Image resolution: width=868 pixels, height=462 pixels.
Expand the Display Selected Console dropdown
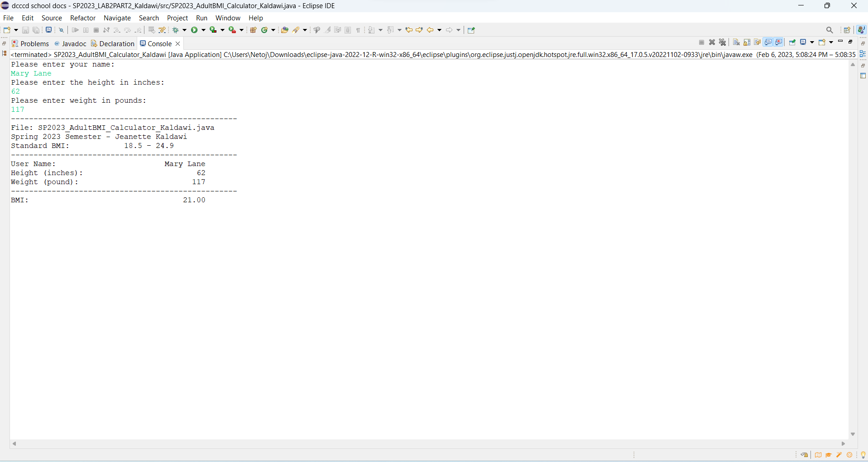coord(812,42)
